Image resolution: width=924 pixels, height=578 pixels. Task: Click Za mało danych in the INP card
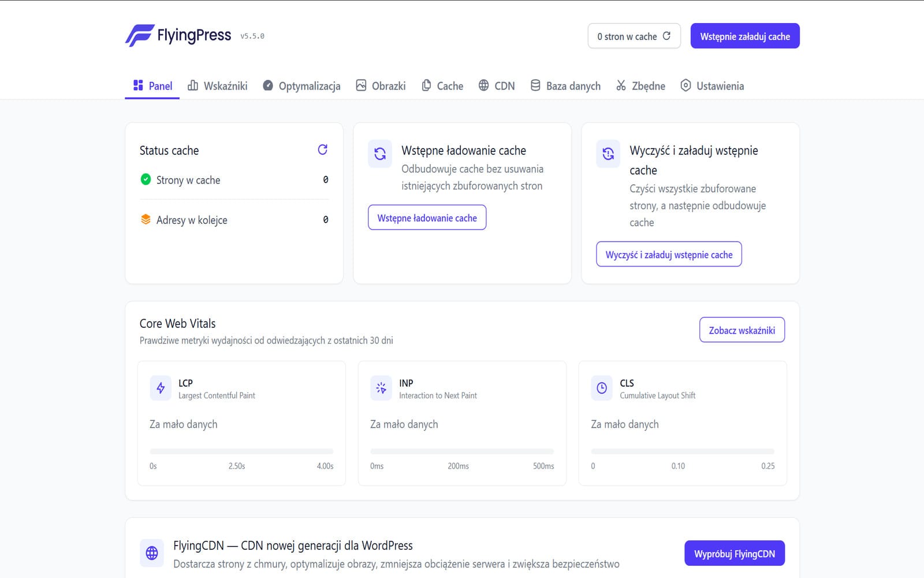pyautogui.click(x=404, y=424)
